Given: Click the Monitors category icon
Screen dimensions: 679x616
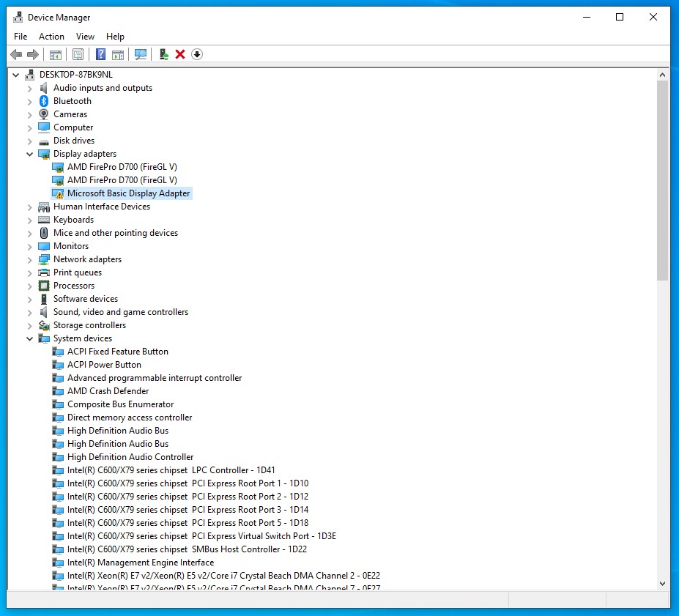Looking at the screenshot, I should [x=44, y=246].
